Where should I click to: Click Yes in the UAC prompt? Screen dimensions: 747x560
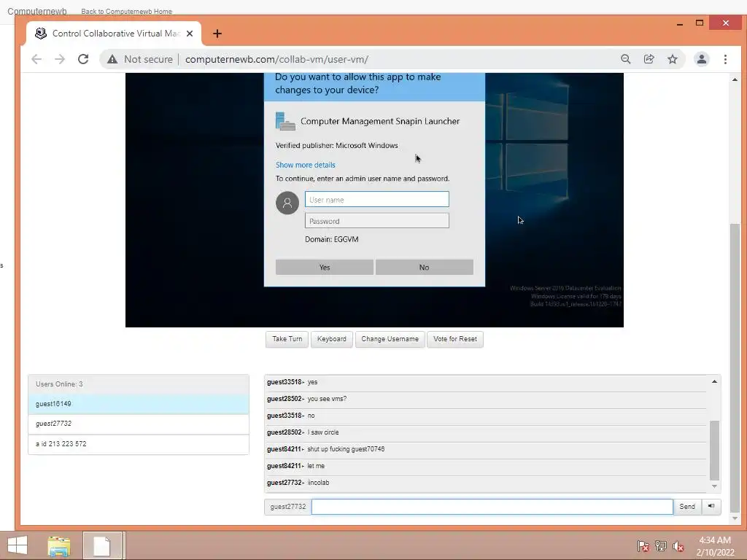point(325,267)
